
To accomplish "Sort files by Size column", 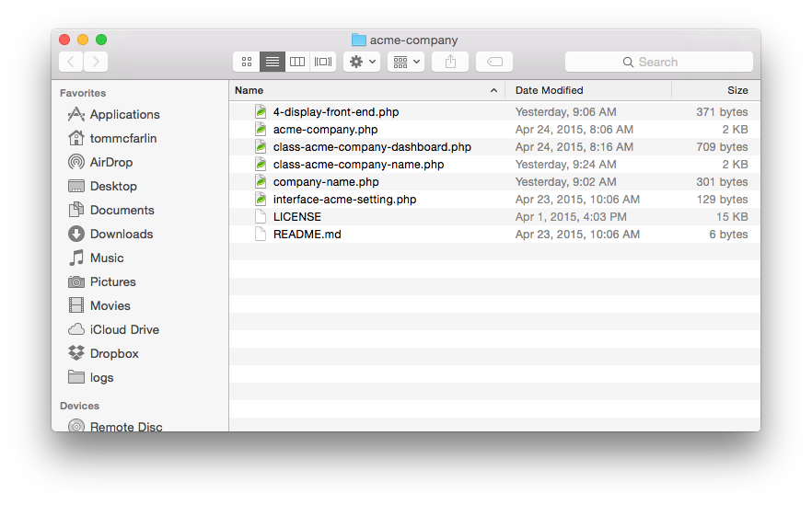I will pos(716,90).
